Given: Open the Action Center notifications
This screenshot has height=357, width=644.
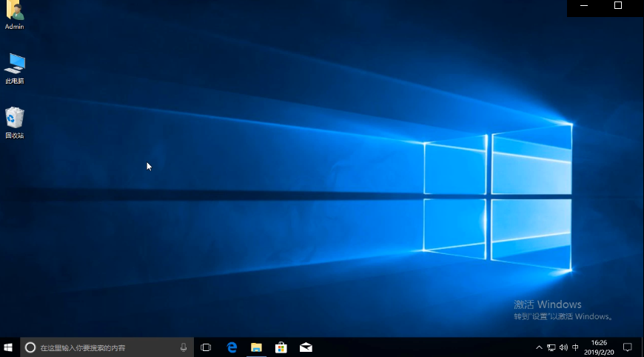Looking at the screenshot, I should pyautogui.click(x=627, y=347).
